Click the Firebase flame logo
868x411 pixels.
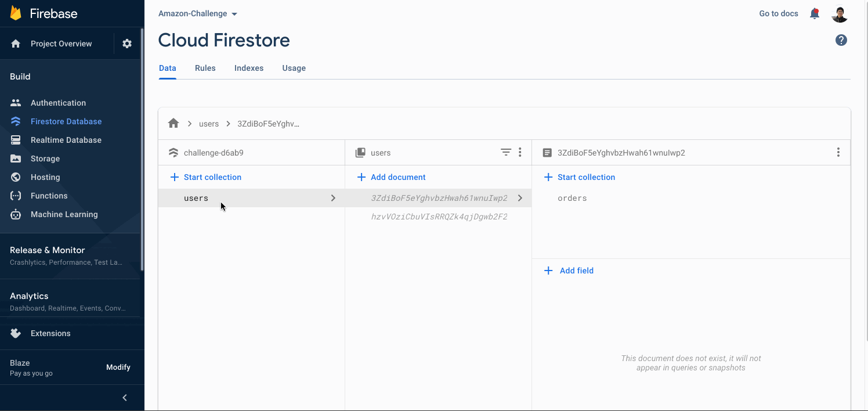click(16, 13)
